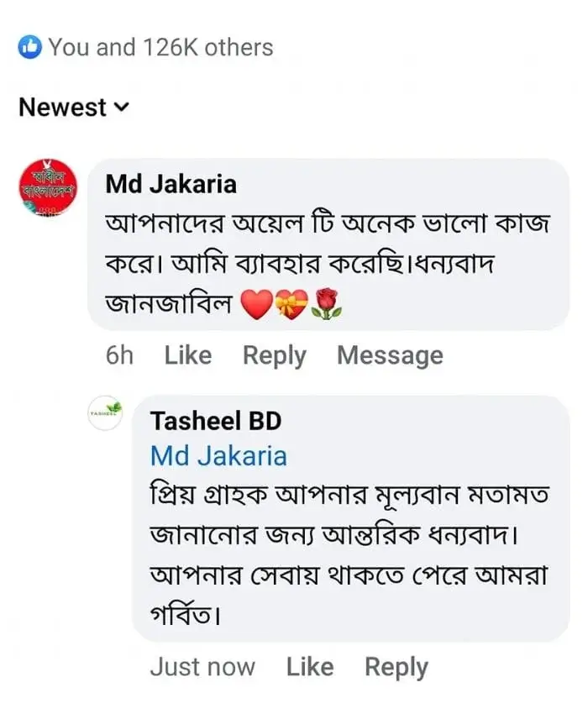Click the 6h comment timestamp
588x714 pixels.
(x=119, y=355)
